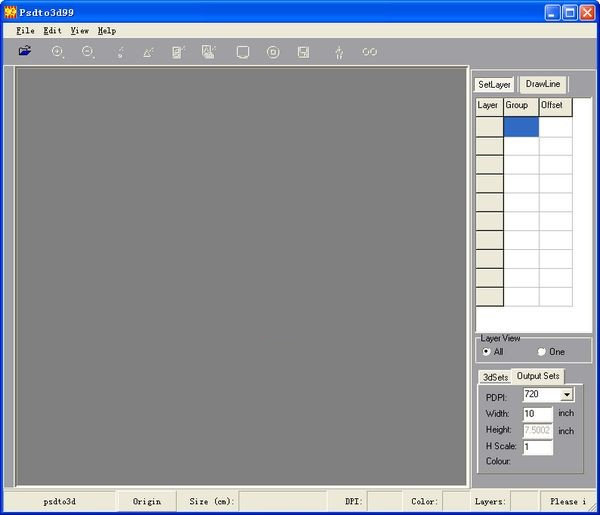The height and width of the screenshot is (515, 600).
Task: Click the human figure toolbar icon
Action: click(x=339, y=52)
